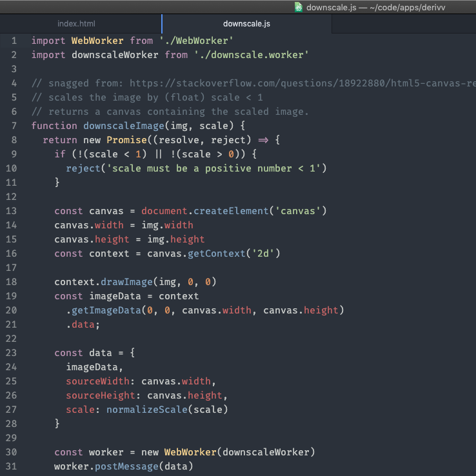Click the downscale.js file icon in title bar

299,7
